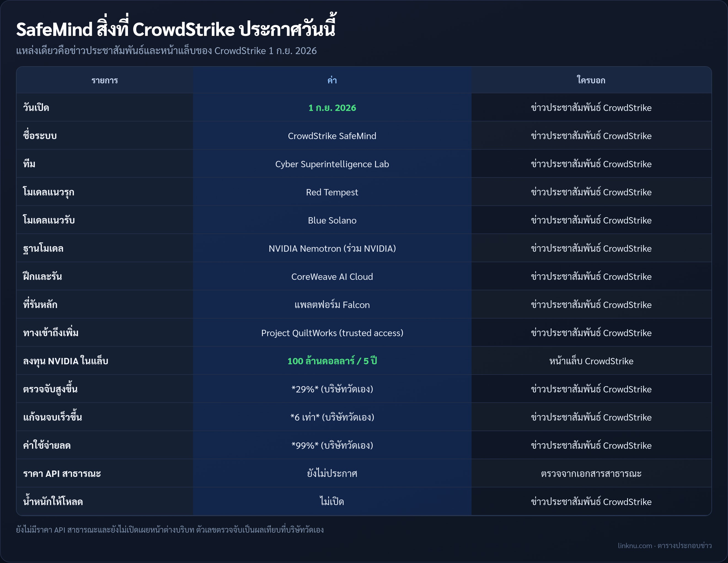
Task: Select the 'Red Tempest' value
Action: [x=332, y=192]
